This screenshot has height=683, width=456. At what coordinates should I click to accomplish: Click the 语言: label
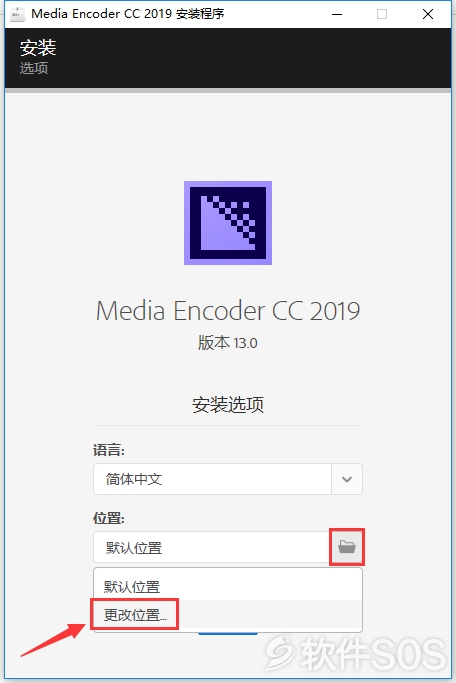pos(109,450)
